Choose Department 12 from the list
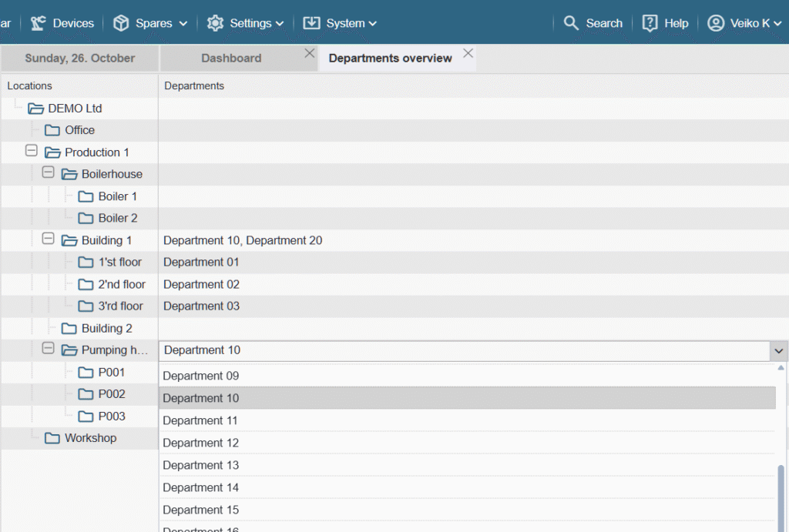Screen dimensions: 789x532 tap(200, 443)
